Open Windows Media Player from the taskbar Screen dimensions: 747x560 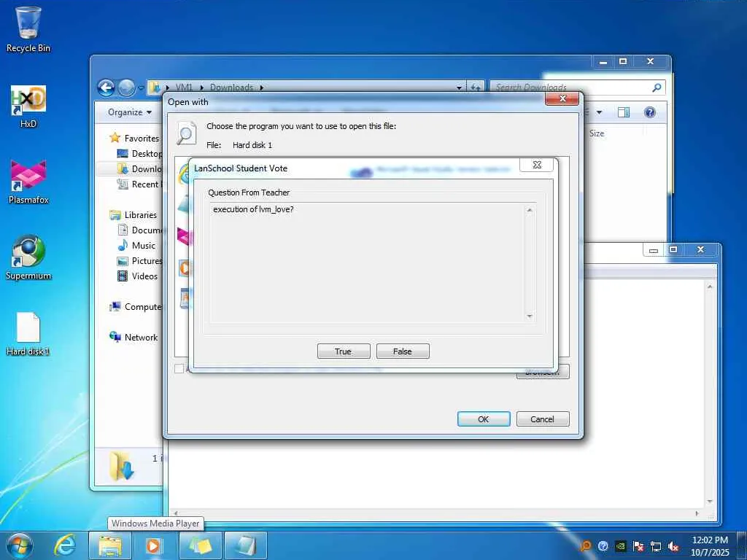[x=153, y=545]
